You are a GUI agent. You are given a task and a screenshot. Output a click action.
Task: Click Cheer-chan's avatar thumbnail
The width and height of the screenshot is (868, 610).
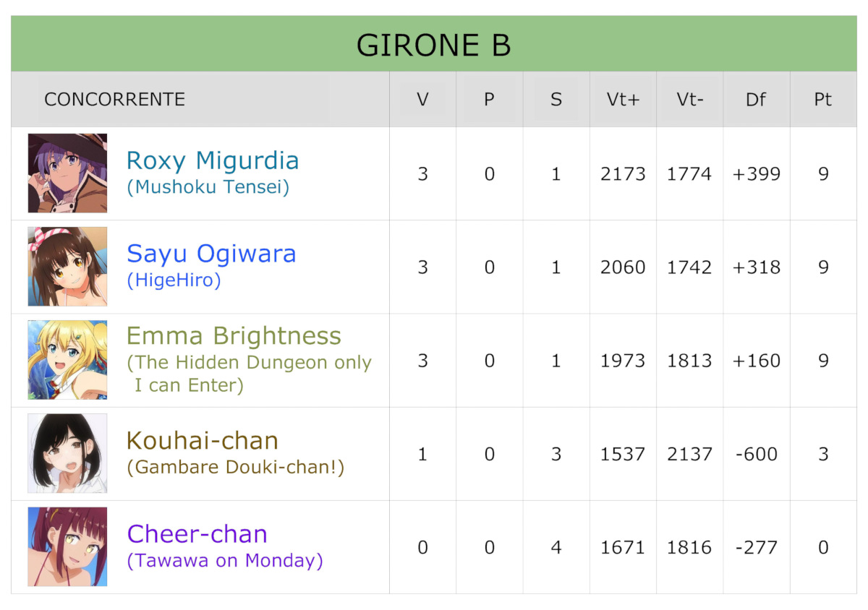(67, 546)
